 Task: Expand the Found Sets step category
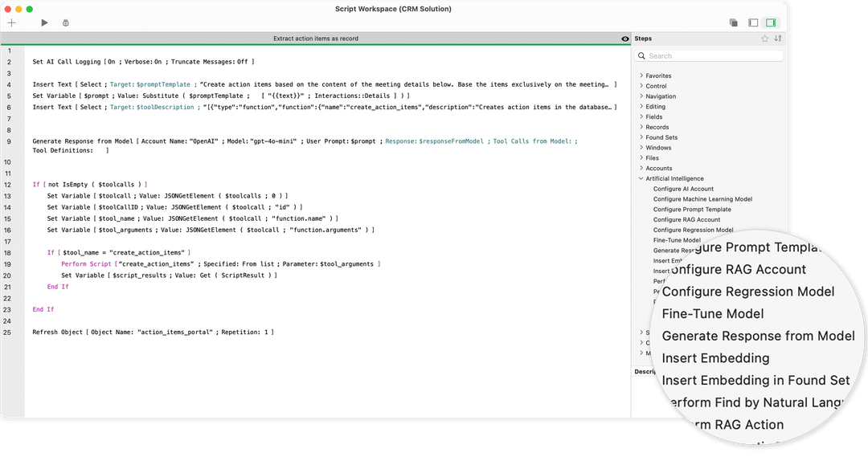641,137
